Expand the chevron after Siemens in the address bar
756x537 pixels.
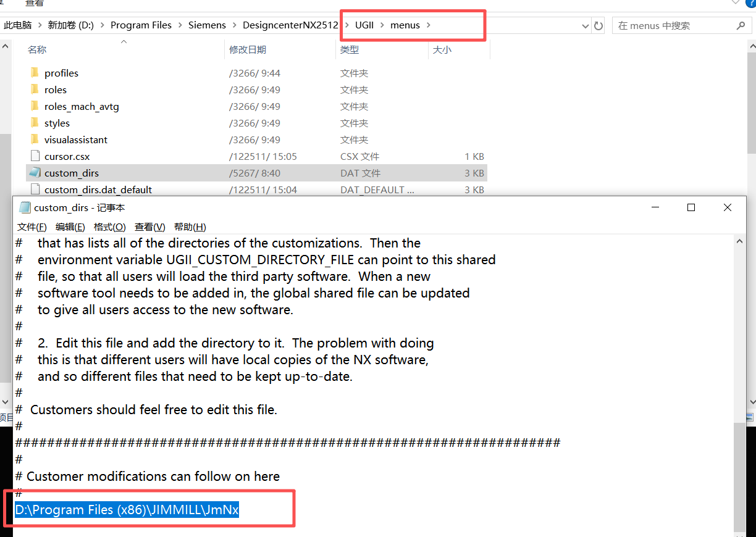(235, 25)
